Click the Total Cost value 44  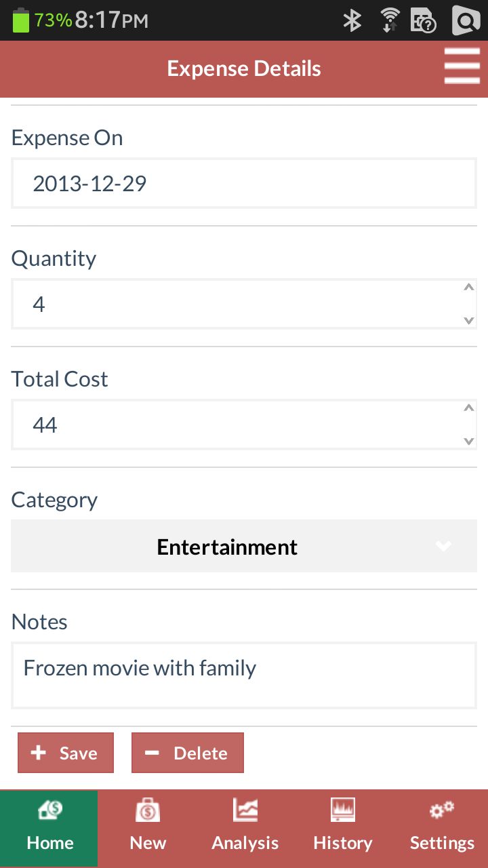coord(45,425)
